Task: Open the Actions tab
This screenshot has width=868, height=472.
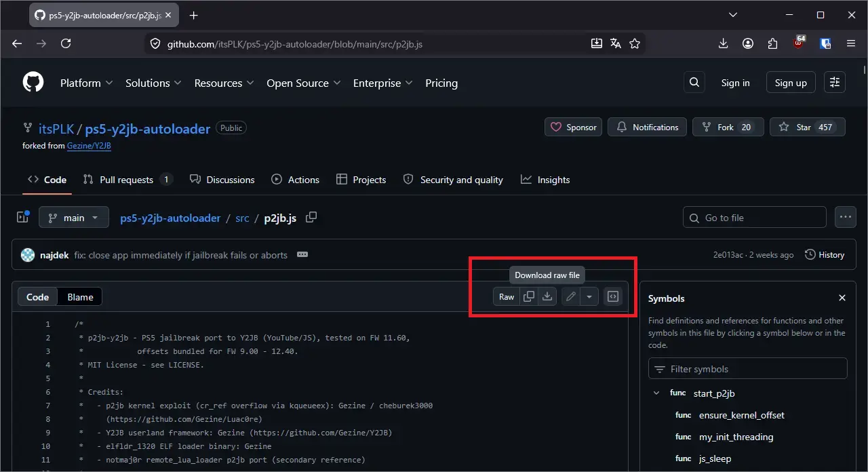Action: coord(295,180)
